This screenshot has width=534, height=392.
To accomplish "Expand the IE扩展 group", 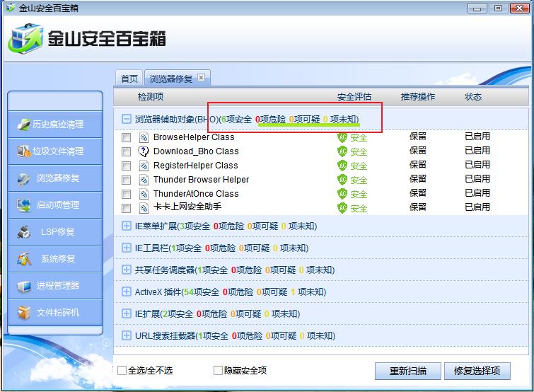I will pos(127,313).
